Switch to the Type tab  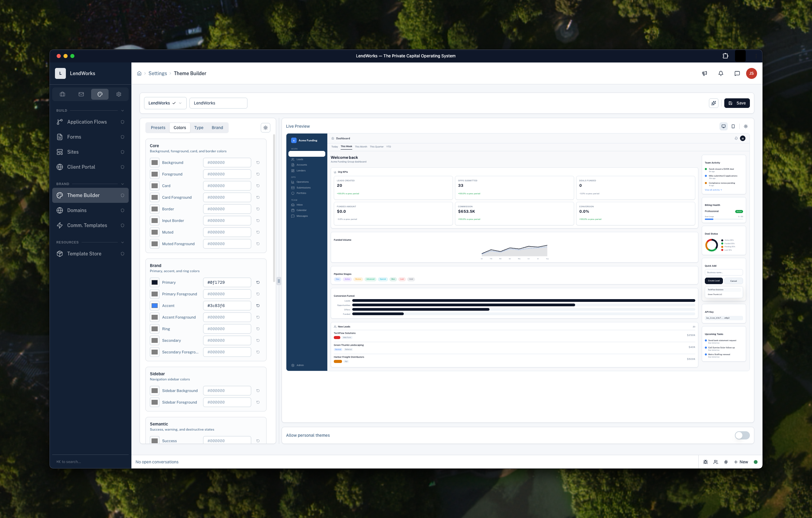(x=199, y=128)
